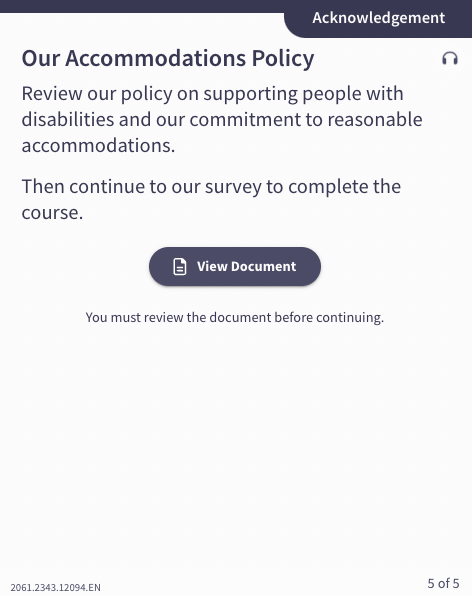Click the word 'disabilities' in the description
Image resolution: width=472 pixels, height=596 pixels.
click(x=68, y=119)
